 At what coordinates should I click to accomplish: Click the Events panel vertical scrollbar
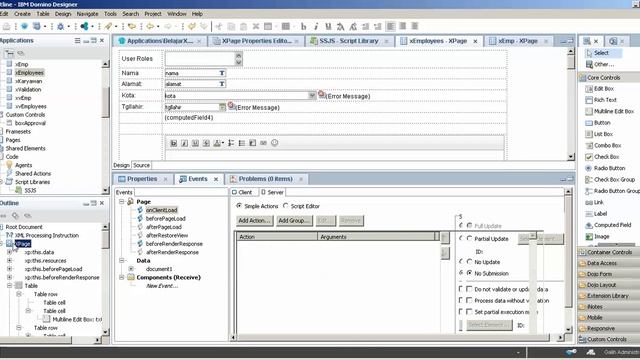coord(568,261)
